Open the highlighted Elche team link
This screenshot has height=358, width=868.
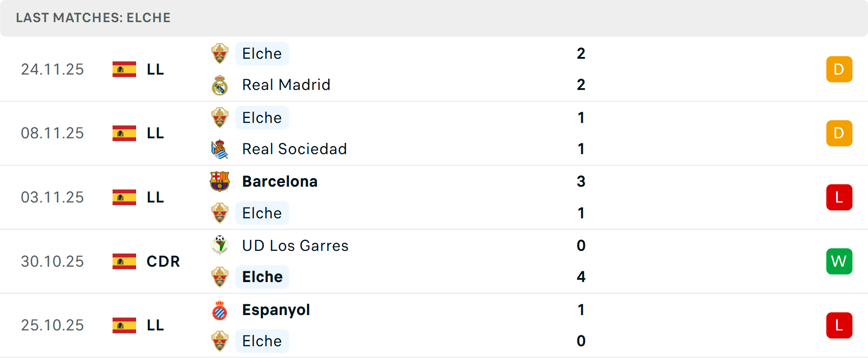pos(262,277)
